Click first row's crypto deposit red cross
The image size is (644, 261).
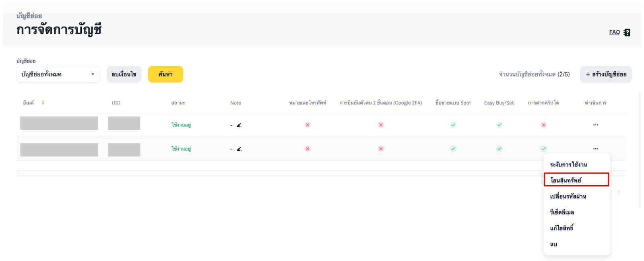coord(543,125)
